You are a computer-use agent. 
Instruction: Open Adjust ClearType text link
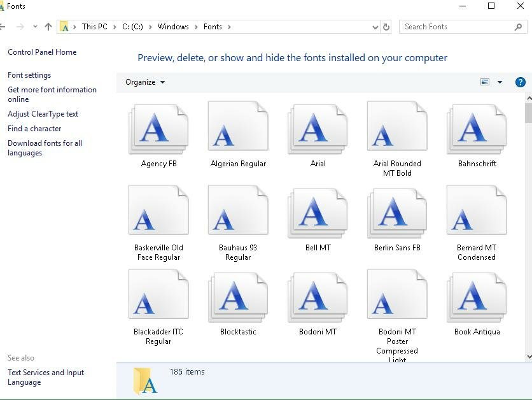point(43,114)
